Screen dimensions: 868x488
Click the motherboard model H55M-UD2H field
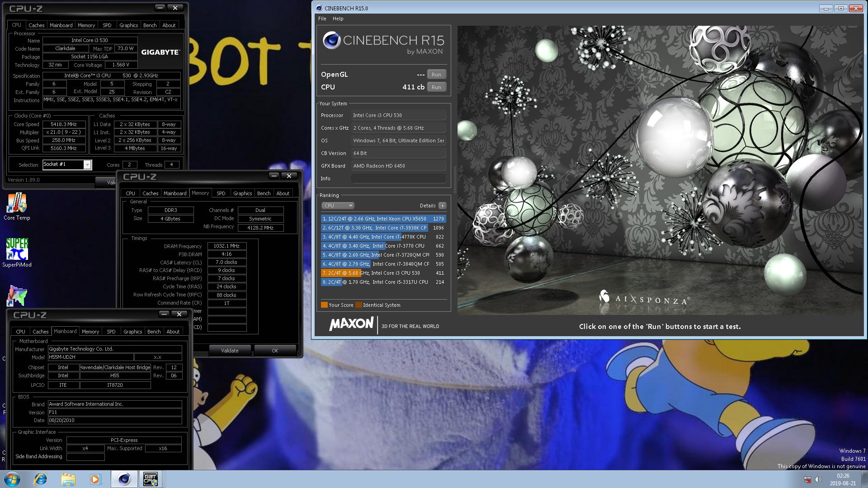(x=90, y=357)
